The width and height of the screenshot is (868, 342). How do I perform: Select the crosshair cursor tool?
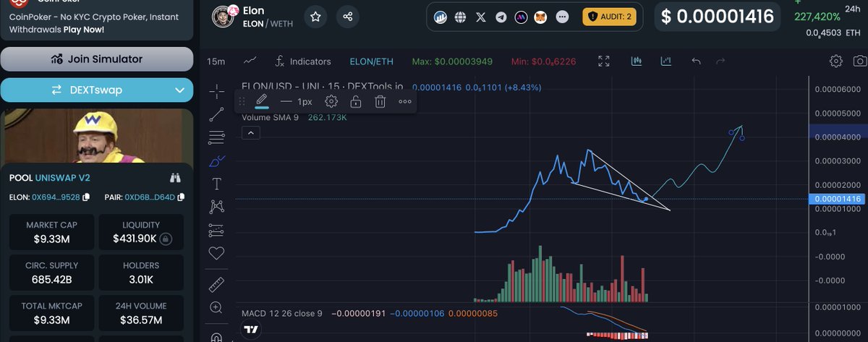click(x=216, y=92)
